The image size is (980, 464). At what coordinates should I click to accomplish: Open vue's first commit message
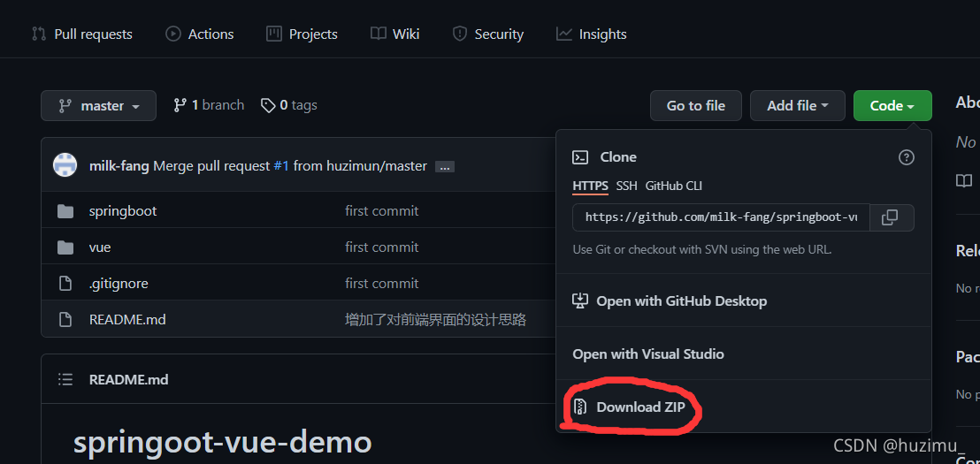[382, 247]
